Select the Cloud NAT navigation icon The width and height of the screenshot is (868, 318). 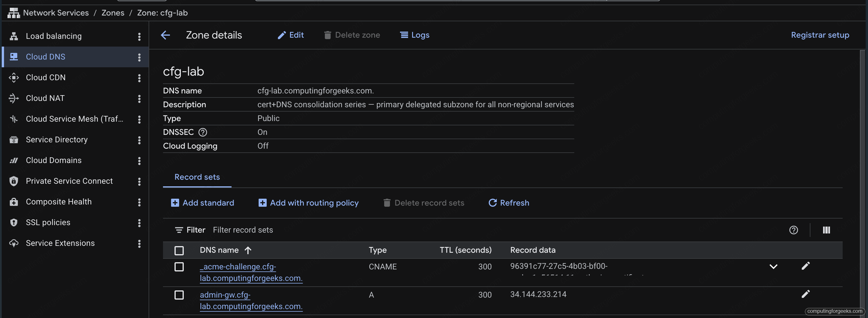[x=14, y=98]
